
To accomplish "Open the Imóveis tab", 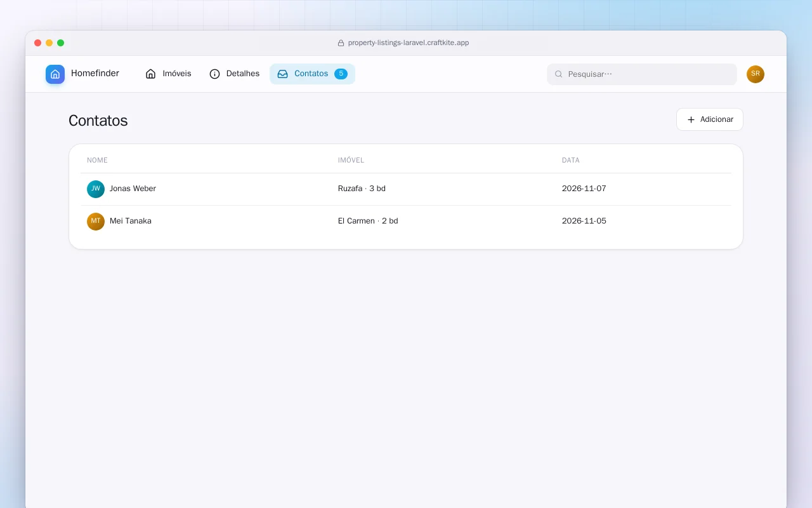I will pyautogui.click(x=168, y=74).
